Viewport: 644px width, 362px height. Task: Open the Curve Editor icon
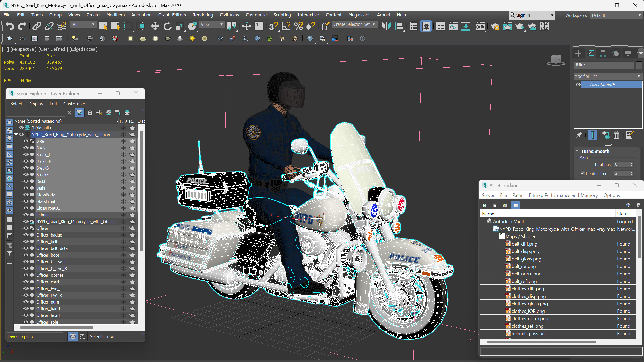(453, 26)
